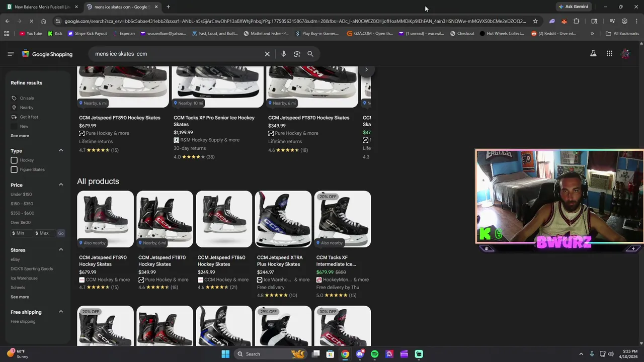Apply the Free shipping filter
Image resolution: width=644 pixels, height=362 pixels.
(23, 322)
